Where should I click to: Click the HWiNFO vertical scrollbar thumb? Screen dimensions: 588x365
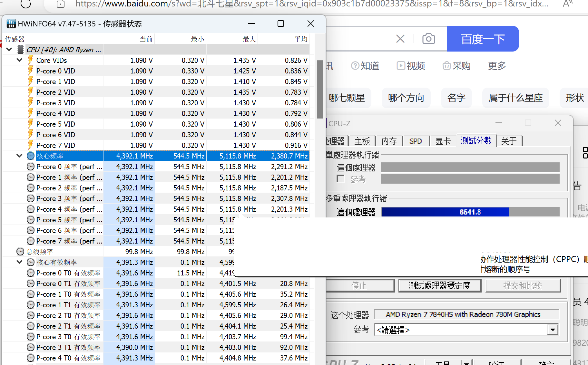tap(320, 89)
